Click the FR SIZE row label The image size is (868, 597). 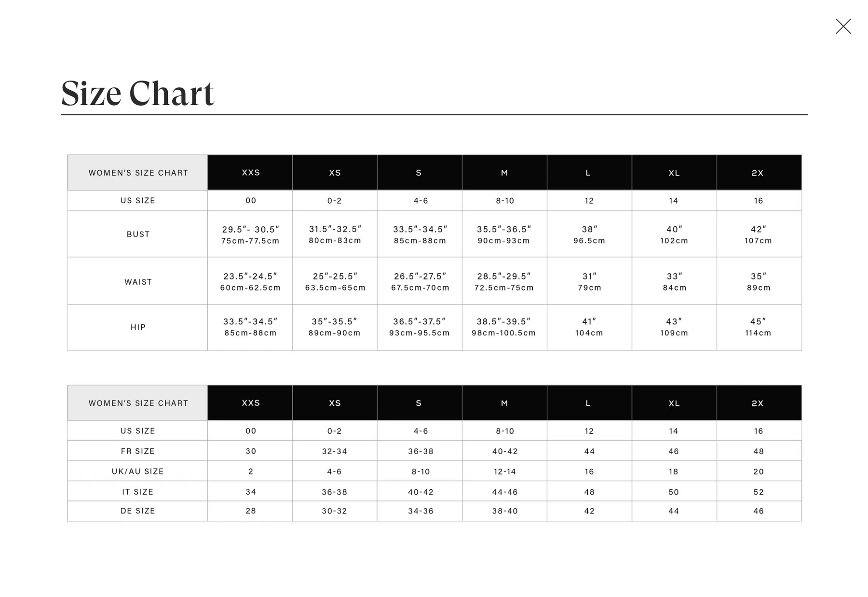tap(138, 451)
